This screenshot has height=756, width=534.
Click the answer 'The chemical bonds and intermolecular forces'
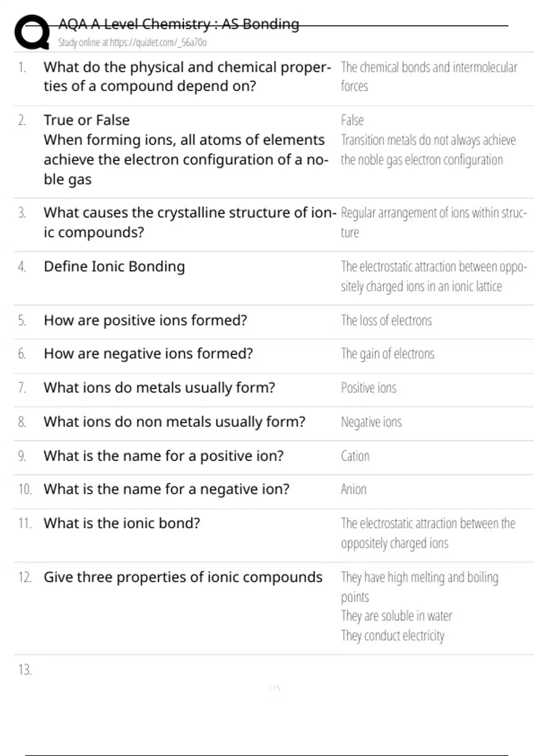tap(429, 76)
